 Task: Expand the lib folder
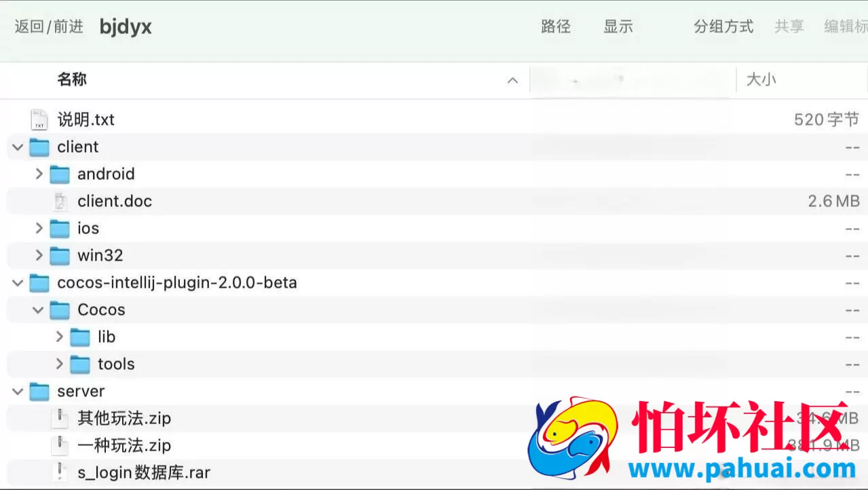pyautogui.click(x=59, y=337)
